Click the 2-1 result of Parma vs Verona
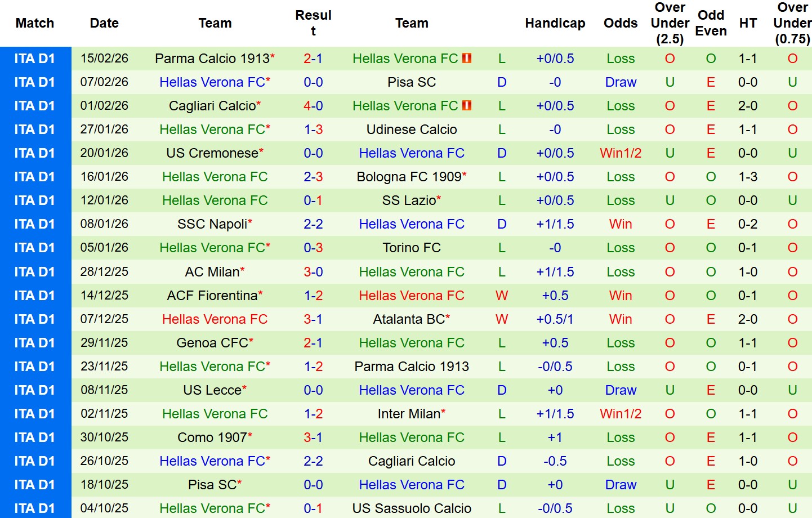This screenshot has height=518, width=812. tap(313, 59)
